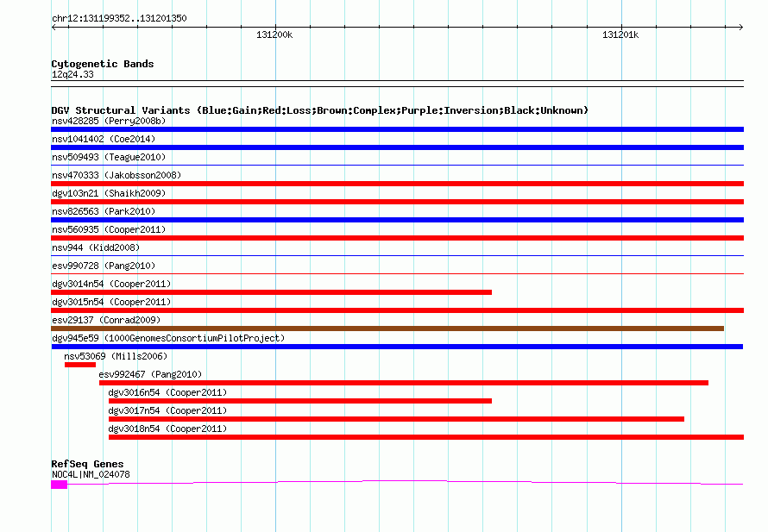Click the nsv944 (Kidd2008) label

(96, 247)
